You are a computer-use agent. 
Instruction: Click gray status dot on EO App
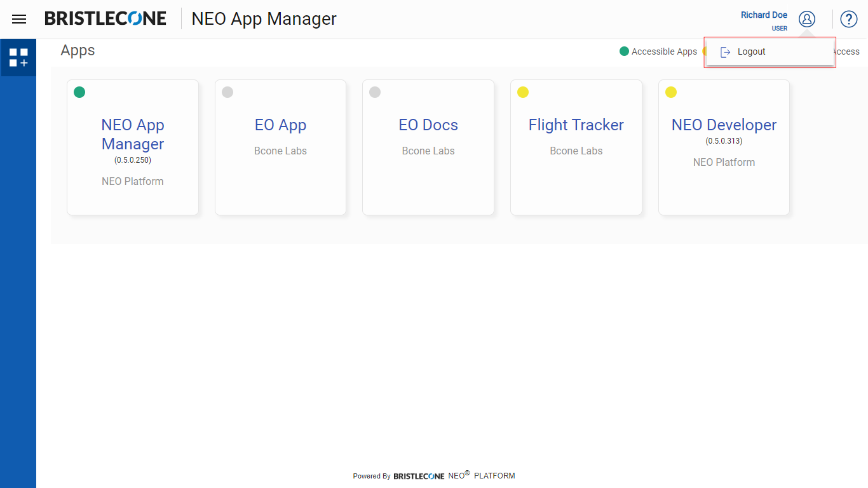pos(227,92)
